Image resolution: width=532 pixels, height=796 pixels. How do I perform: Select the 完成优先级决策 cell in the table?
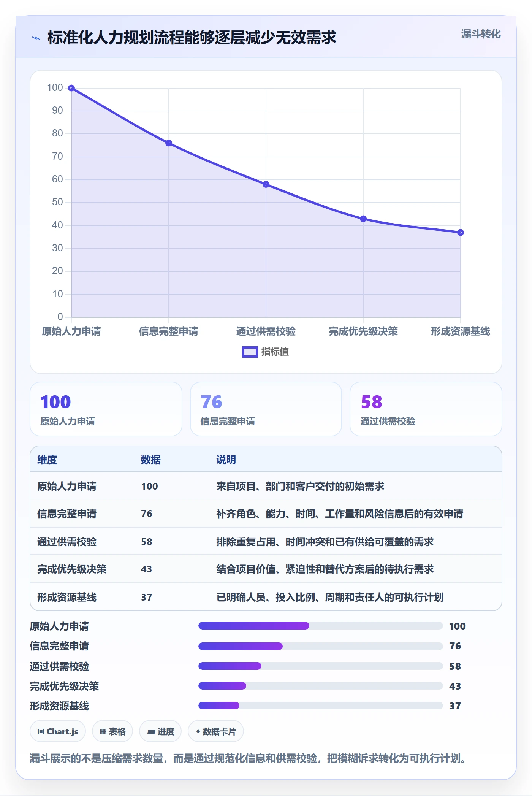tap(72, 569)
